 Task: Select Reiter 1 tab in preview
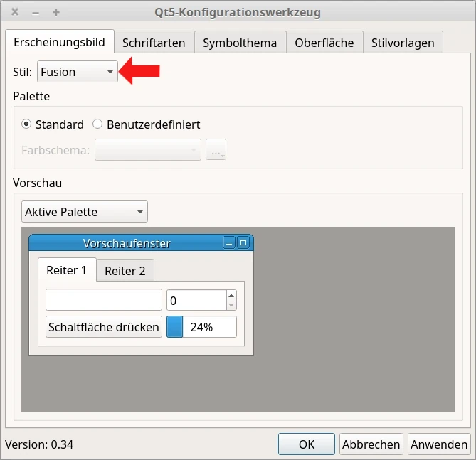[67, 269]
